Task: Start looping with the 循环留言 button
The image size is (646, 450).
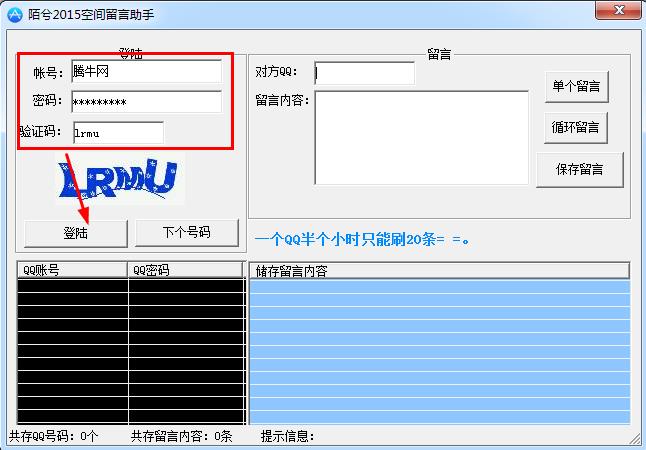Action: tap(576, 127)
